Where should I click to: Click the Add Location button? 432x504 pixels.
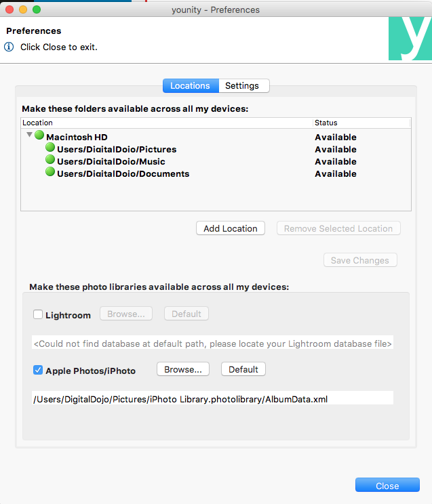tap(231, 228)
